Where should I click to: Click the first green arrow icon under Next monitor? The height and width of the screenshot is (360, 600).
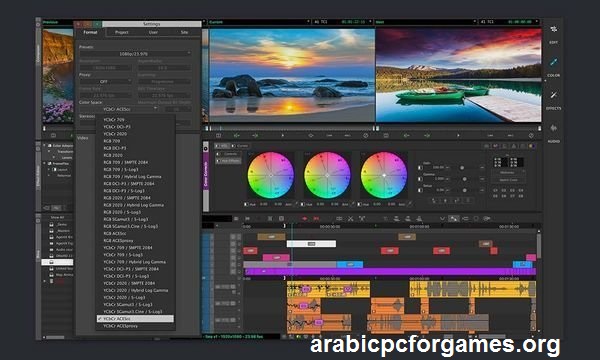tap(406, 135)
